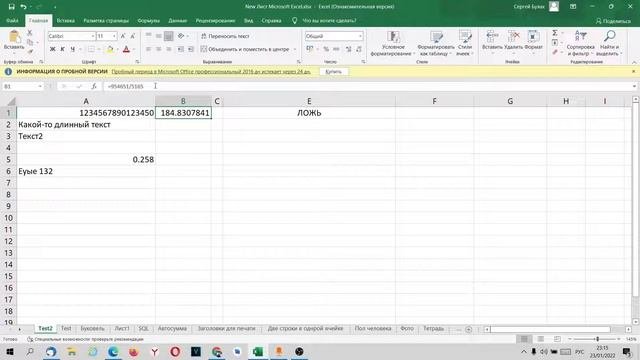Click the Format Painter brush icon

30,51
